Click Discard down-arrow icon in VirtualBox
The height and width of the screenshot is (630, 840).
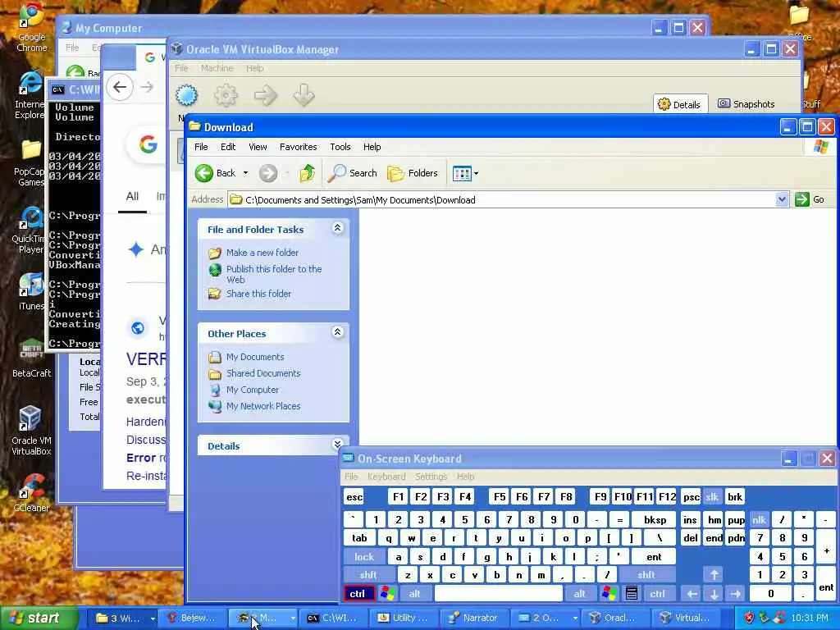(304, 95)
